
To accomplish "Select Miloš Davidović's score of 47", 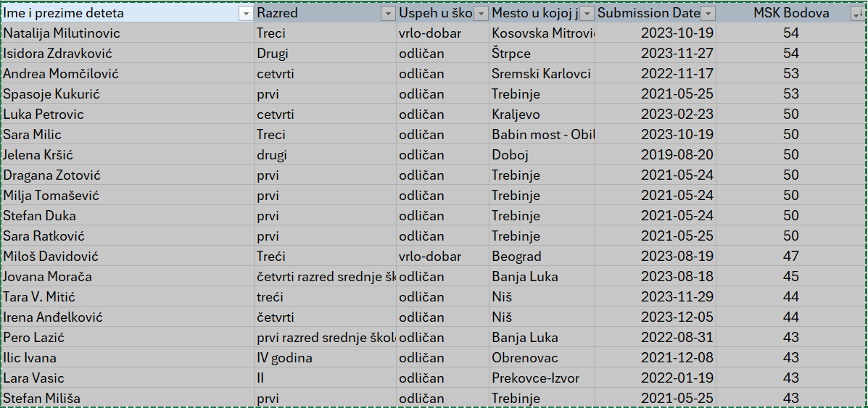I will tap(790, 257).
